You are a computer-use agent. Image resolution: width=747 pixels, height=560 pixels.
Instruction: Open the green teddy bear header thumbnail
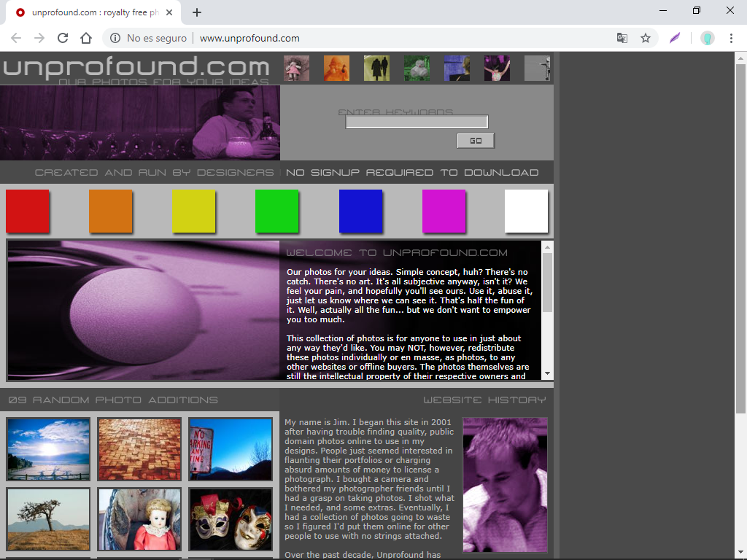pyautogui.click(x=417, y=68)
